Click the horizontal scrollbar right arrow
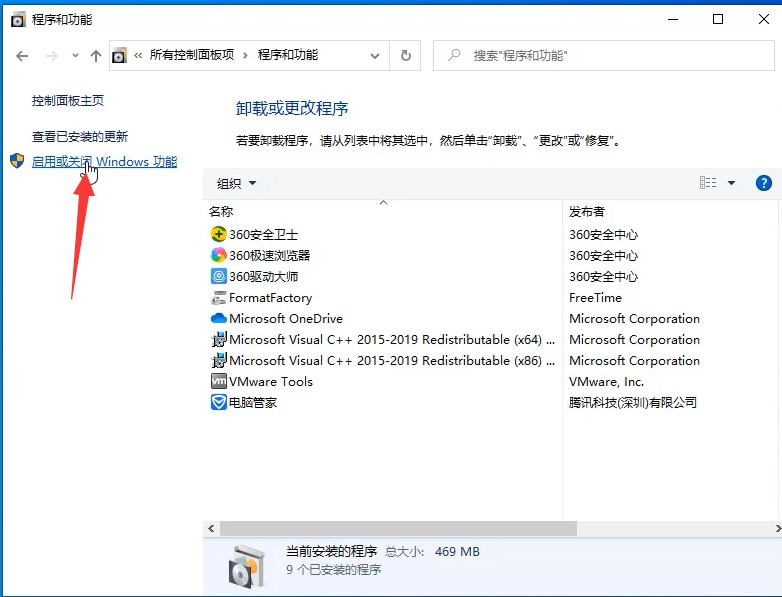 click(x=774, y=528)
